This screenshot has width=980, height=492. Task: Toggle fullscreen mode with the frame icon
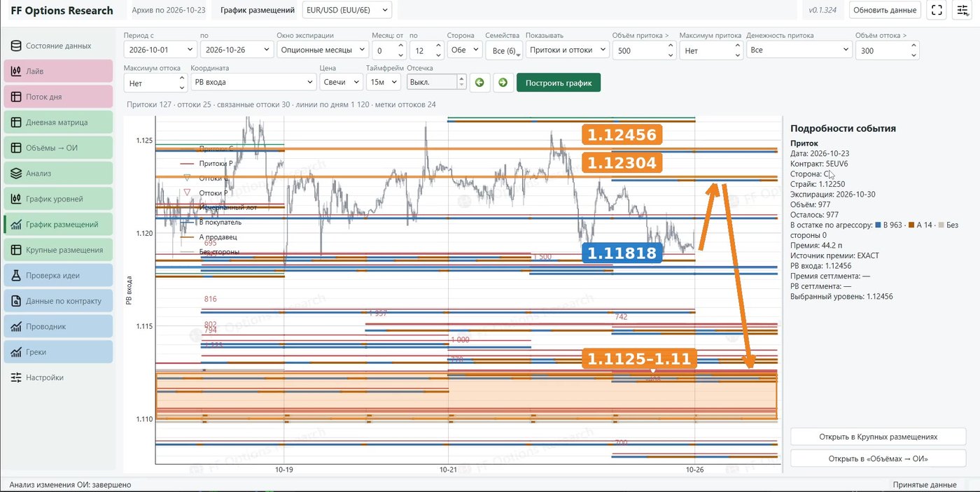pos(937,10)
